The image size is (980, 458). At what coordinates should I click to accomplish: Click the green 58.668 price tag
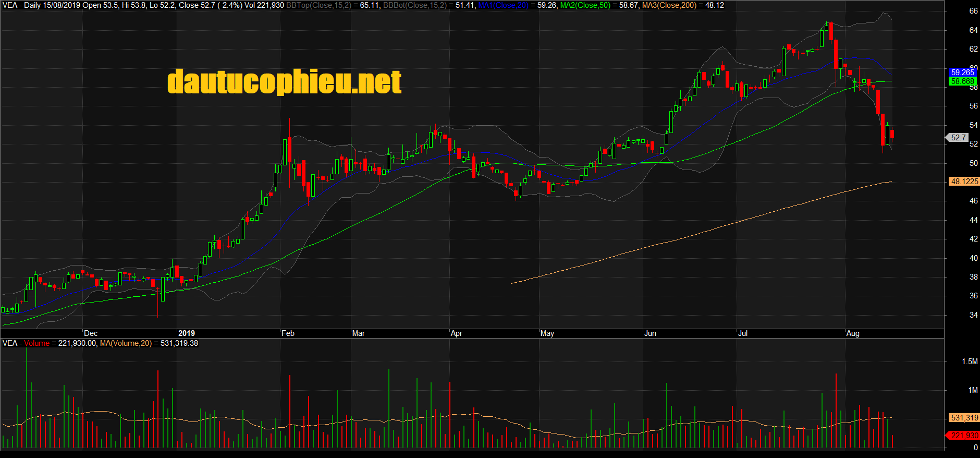962,81
